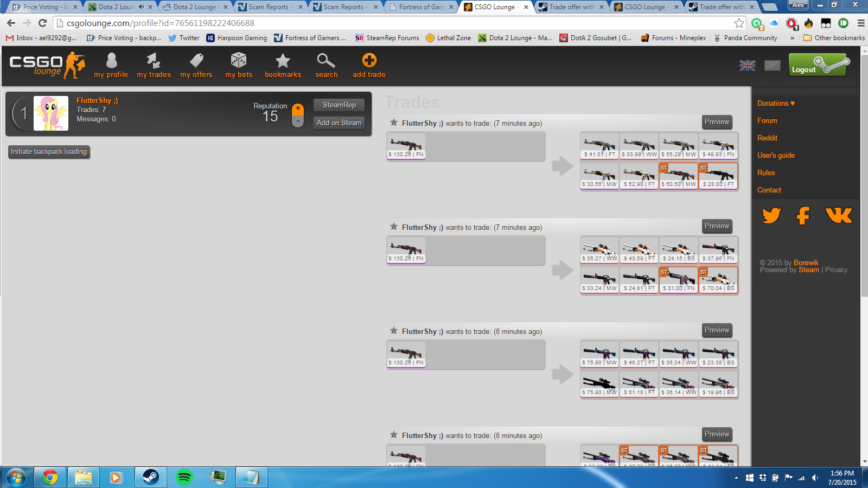Open the bookmarks star icon
This screenshot has width=868, height=488.
(x=283, y=61)
